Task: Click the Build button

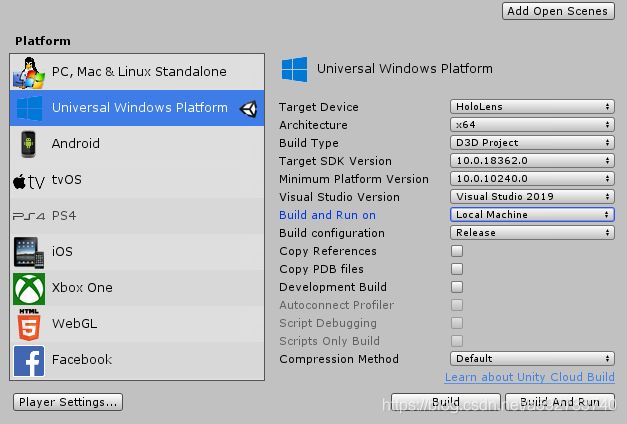Action: [x=446, y=402]
